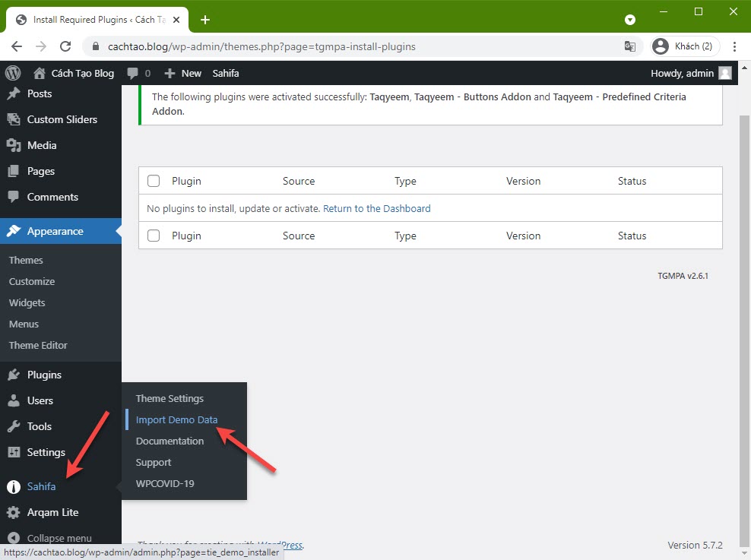The image size is (751, 560).
Task: Open the Howdy, admin account menu
Action: 691,73
